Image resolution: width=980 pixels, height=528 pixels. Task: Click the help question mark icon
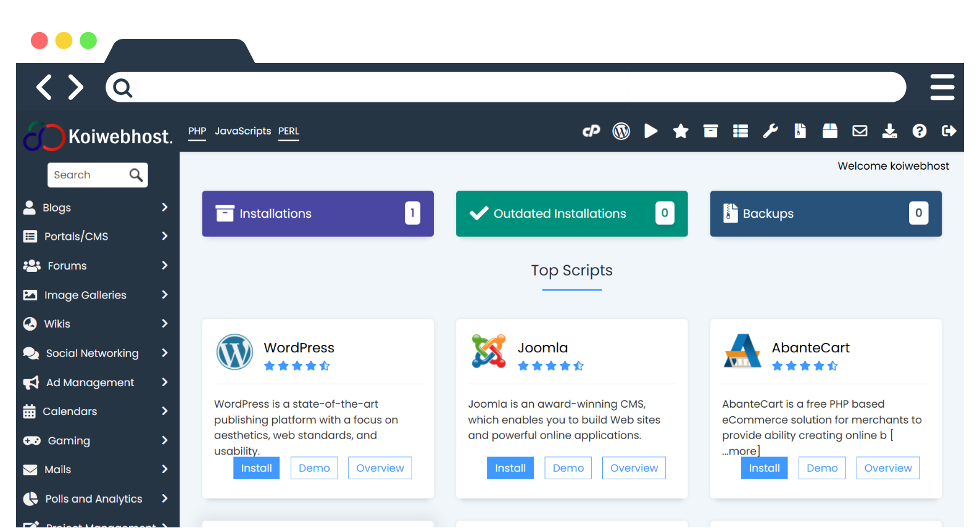pos(920,131)
